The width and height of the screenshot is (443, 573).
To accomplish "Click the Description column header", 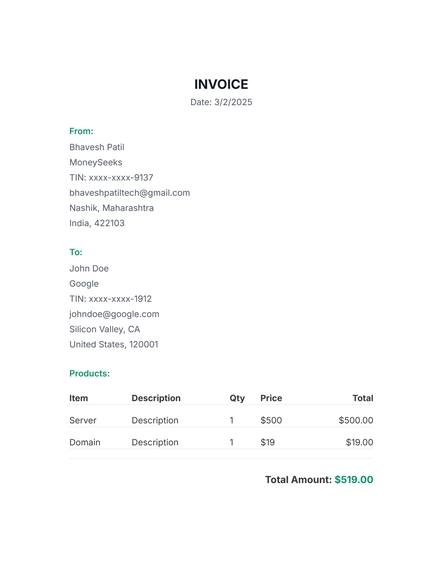I will [x=156, y=398].
